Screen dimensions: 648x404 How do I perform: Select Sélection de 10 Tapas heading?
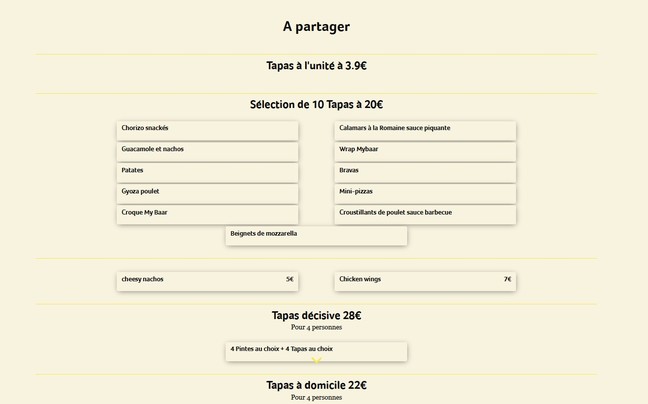point(316,105)
